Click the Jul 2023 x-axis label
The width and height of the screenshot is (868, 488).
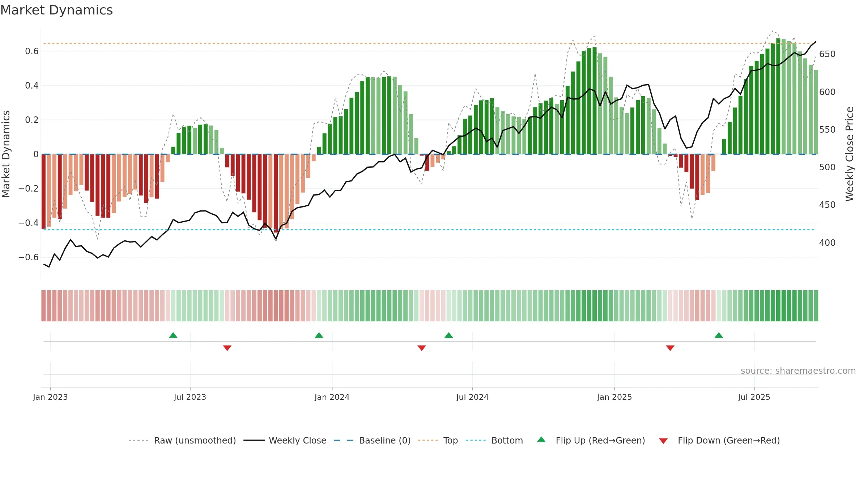coord(190,397)
